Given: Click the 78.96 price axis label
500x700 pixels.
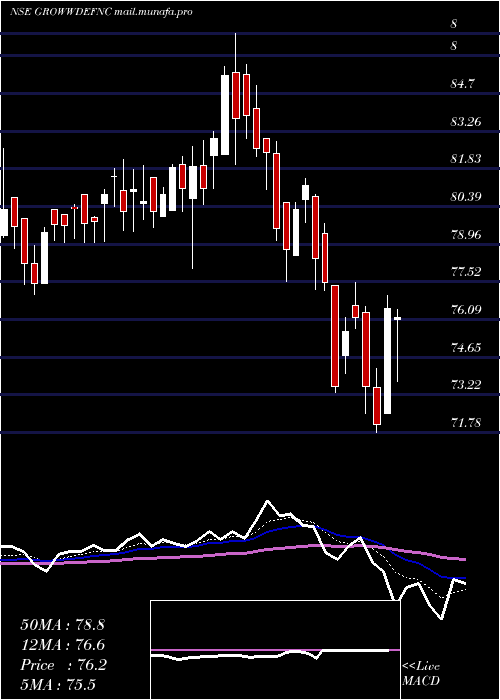Looking at the screenshot, I should 467,234.
